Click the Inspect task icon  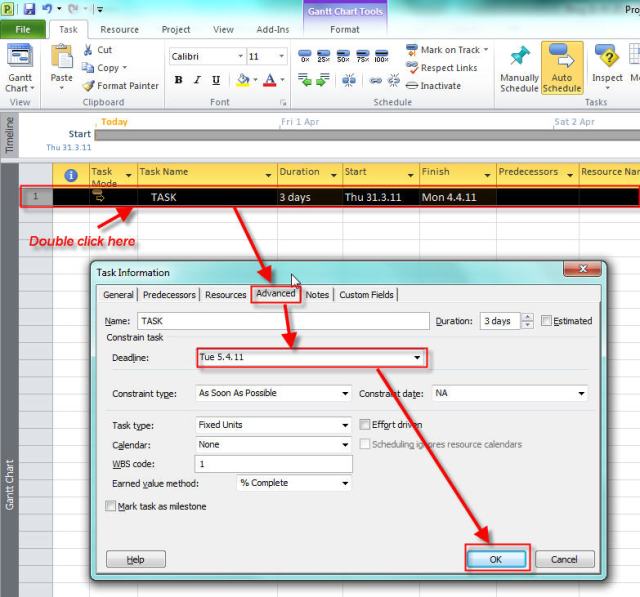point(607,60)
